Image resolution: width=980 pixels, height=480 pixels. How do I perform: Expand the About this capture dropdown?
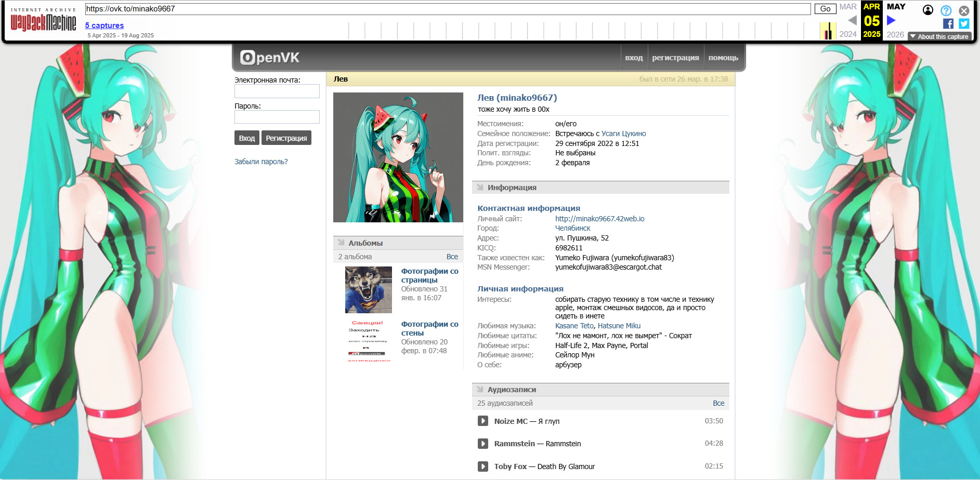(x=939, y=37)
